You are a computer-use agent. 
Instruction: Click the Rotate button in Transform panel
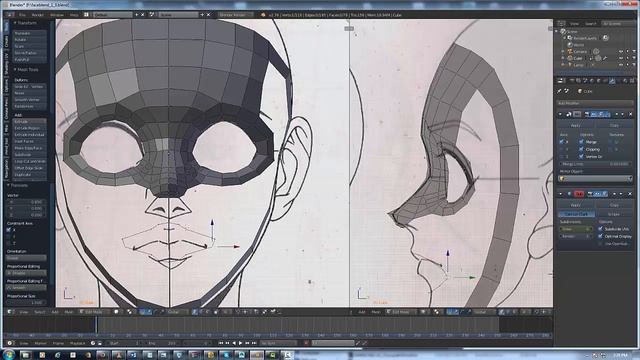[29, 40]
